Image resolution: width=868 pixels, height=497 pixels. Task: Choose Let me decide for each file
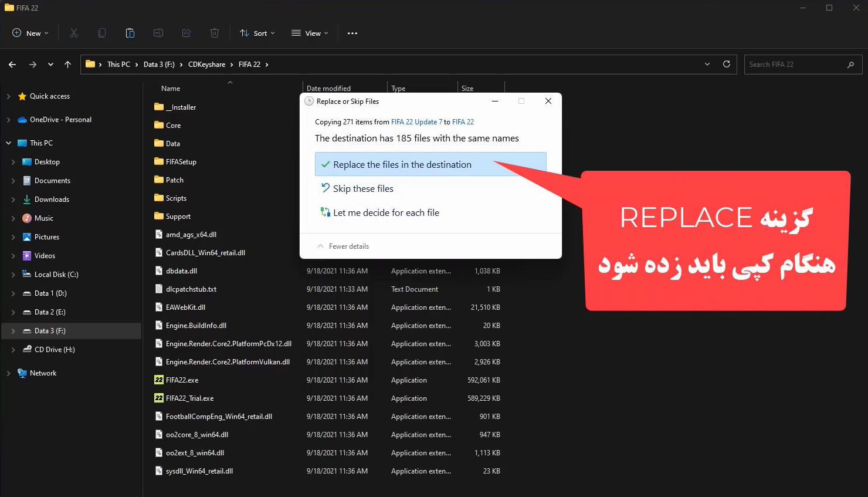tap(386, 213)
